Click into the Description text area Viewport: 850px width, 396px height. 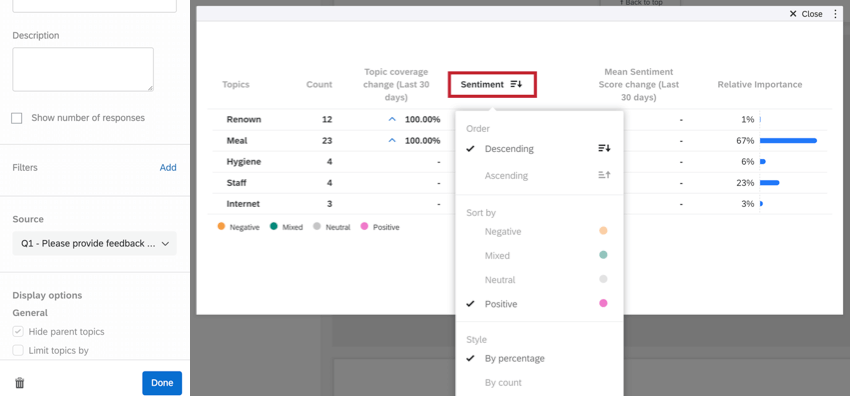point(83,69)
